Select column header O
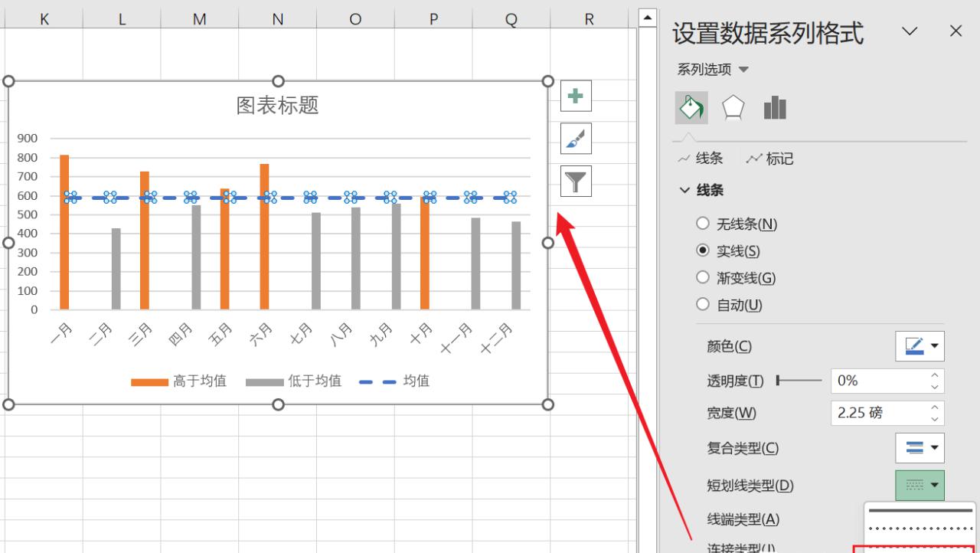Screen dimensions: 980x553 click(355, 19)
